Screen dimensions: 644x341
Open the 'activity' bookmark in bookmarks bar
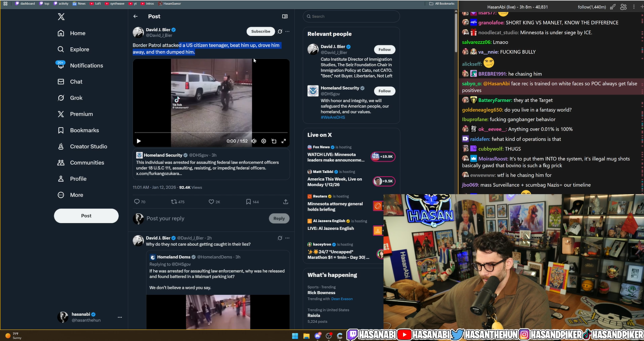point(61,3)
